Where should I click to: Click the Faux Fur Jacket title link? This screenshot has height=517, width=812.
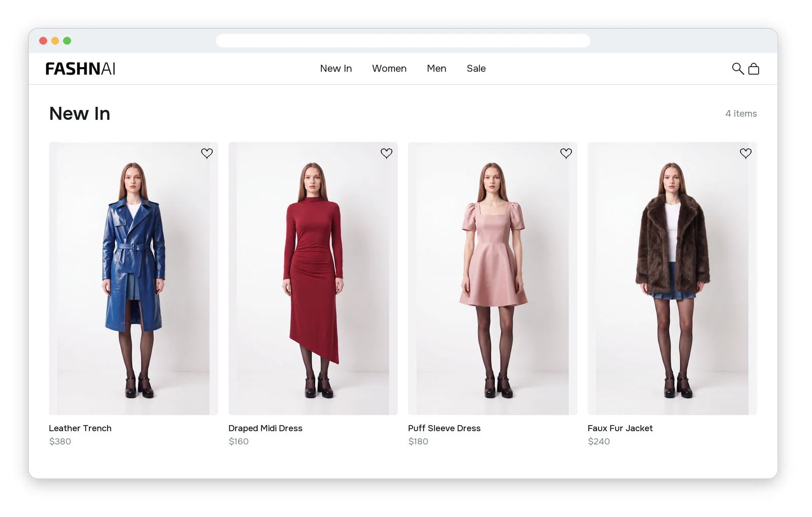pos(620,428)
